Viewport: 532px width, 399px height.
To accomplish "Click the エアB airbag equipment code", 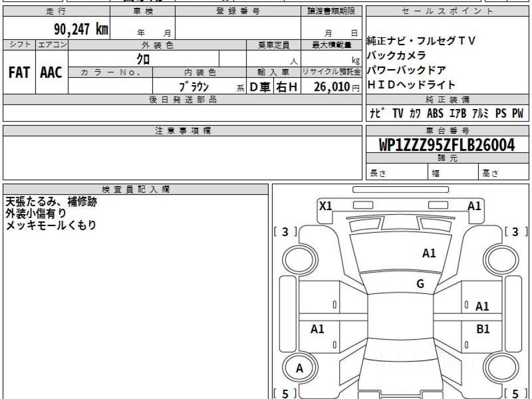I will (x=458, y=114).
